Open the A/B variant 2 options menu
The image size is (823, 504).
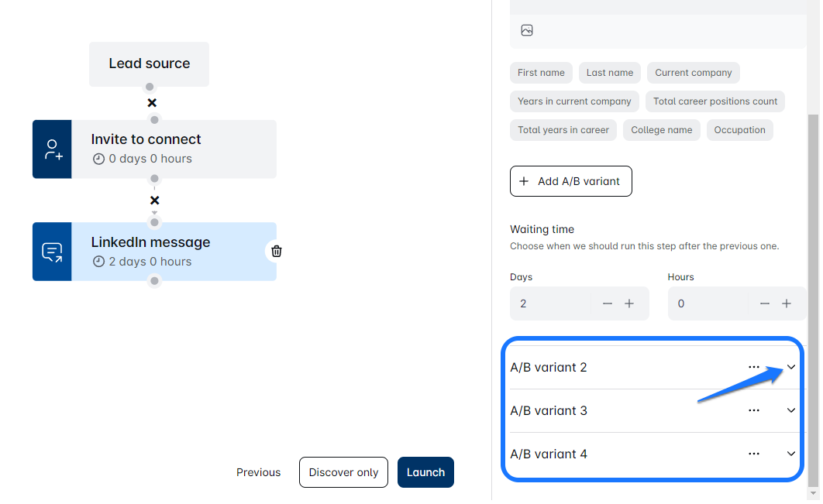[753, 367]
